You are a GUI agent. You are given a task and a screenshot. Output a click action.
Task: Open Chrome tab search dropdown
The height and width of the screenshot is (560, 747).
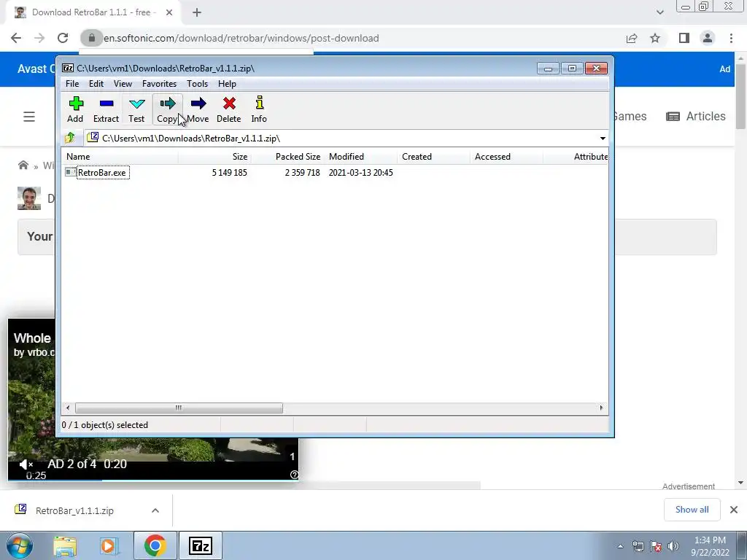click(x=659, y=12)
